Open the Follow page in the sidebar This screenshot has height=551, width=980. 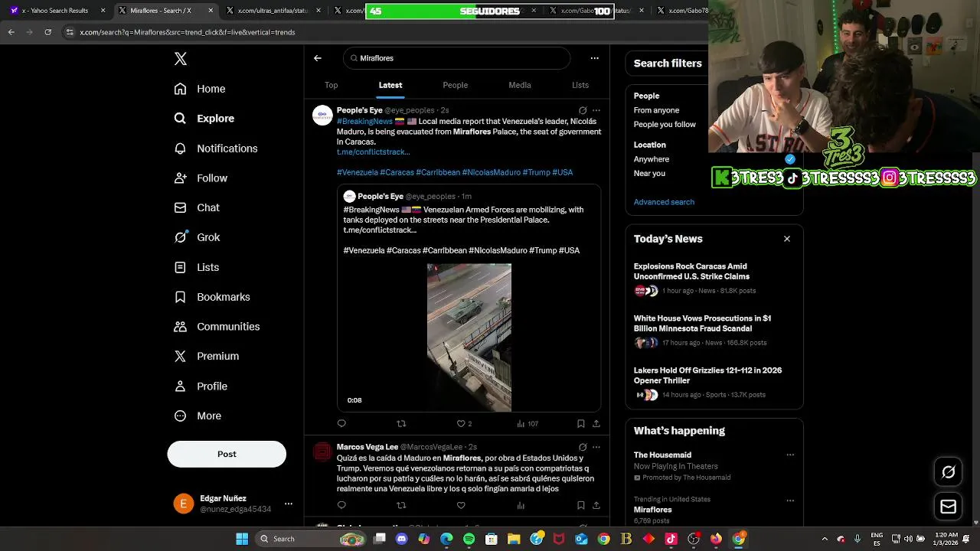click(201, 178)
